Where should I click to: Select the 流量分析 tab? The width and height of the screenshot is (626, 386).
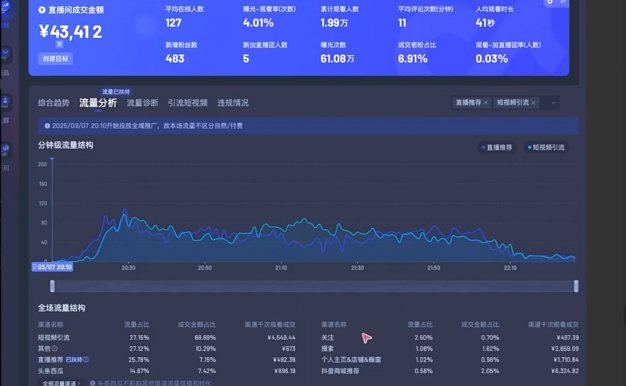98,103
